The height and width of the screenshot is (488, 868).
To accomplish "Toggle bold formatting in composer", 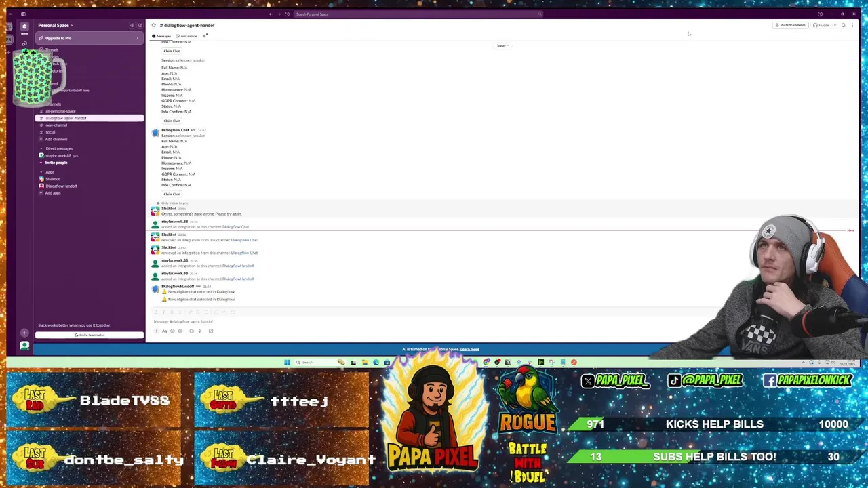I will (x=156, y=312).
